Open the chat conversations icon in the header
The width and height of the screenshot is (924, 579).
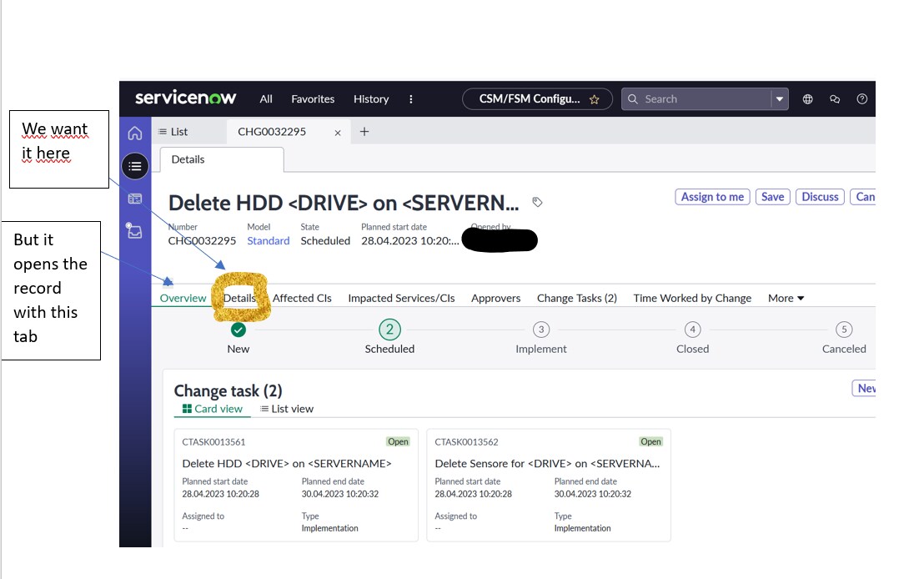point(835,98)
